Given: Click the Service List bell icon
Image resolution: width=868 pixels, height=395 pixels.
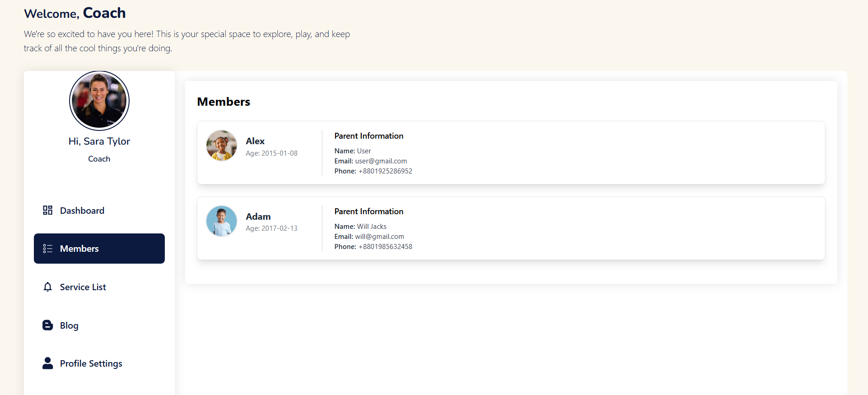Looking at the screenshot, I should click(48, 287).
